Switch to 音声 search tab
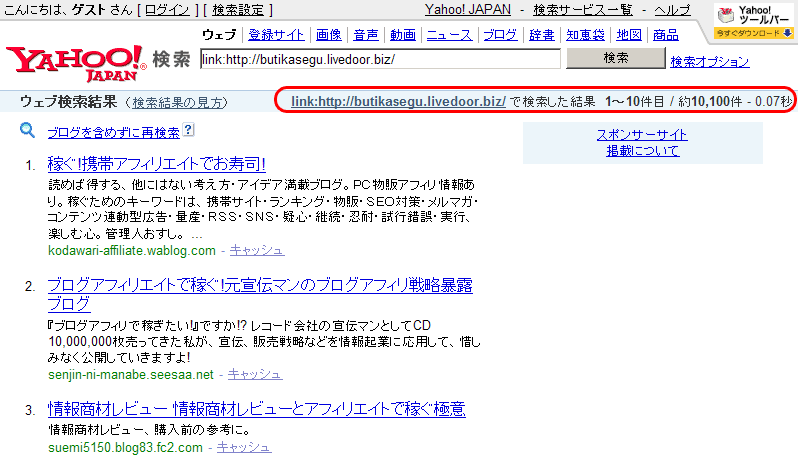 point(365,35)
